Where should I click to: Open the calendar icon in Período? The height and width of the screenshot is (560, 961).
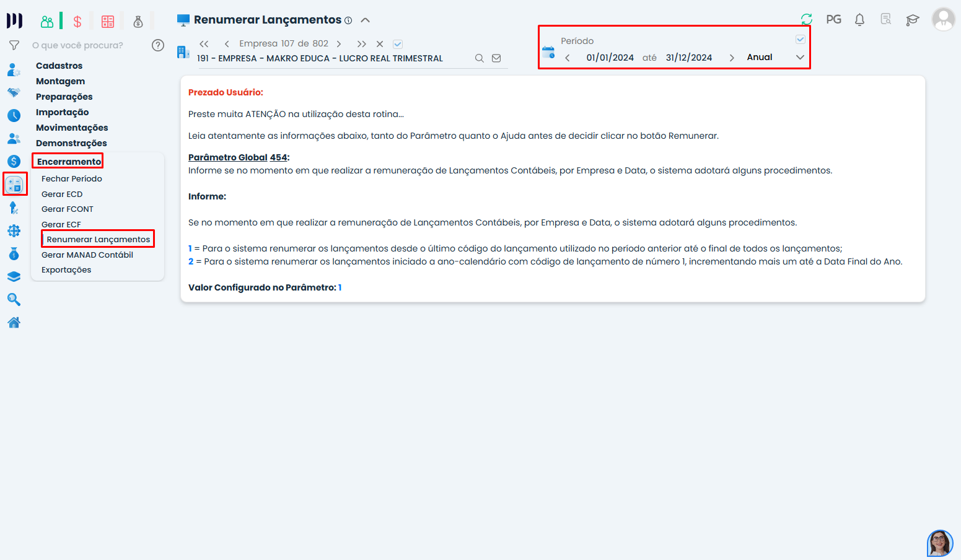pos(548,51)
